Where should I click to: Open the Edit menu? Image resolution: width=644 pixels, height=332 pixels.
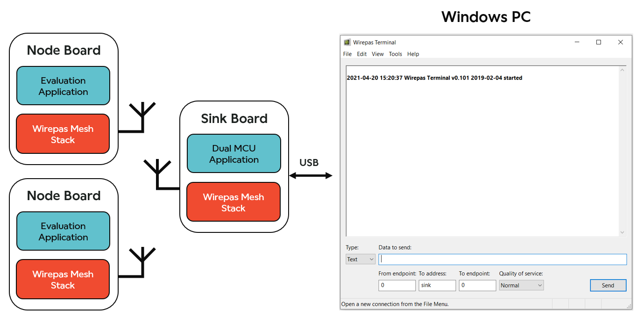(x=361, y=54)
